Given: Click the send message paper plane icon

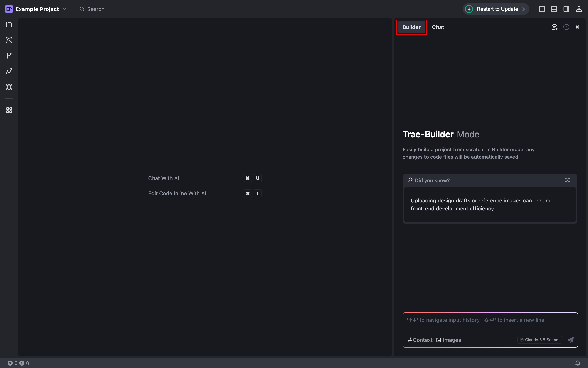Looking at the screenshot, I should 570,340.
